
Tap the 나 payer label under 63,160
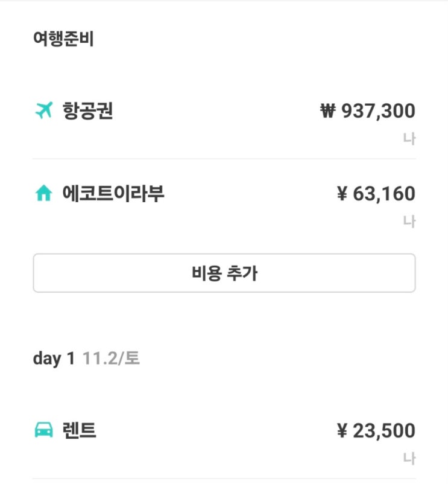(x=409, y=222)
